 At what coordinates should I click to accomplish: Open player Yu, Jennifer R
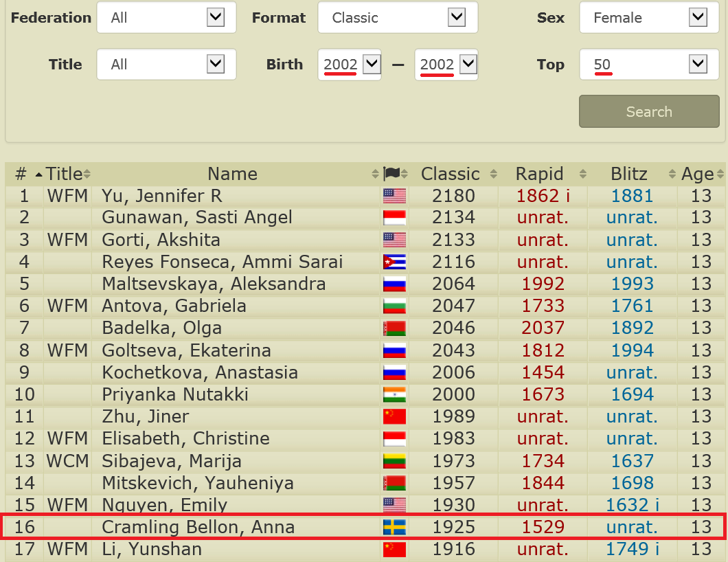[162, 196]
